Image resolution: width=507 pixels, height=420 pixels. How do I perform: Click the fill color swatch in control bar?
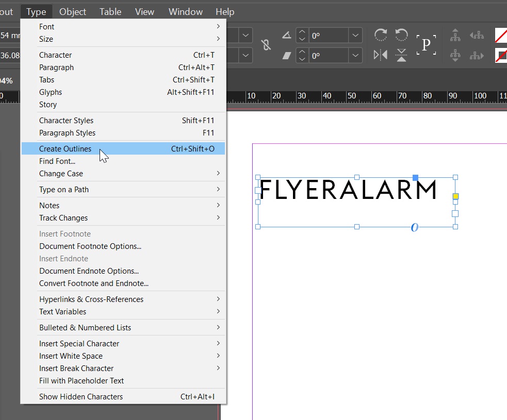(501, 36)
